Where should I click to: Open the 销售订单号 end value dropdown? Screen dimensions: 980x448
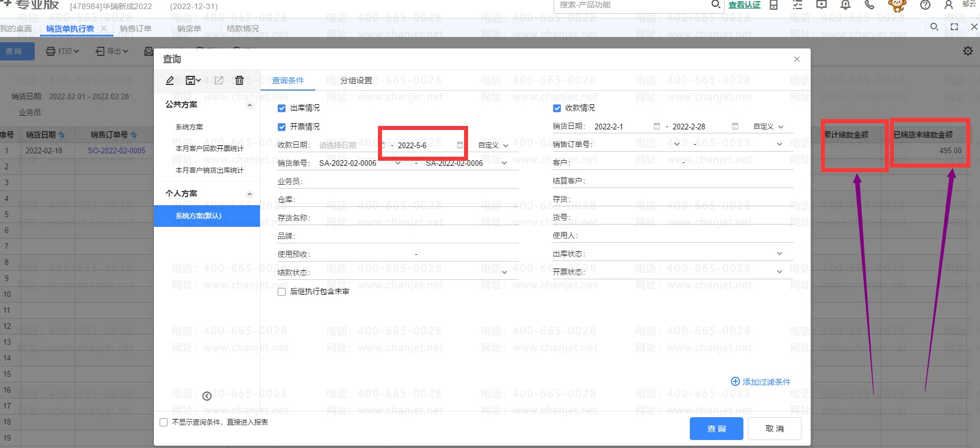pos(779,144)
